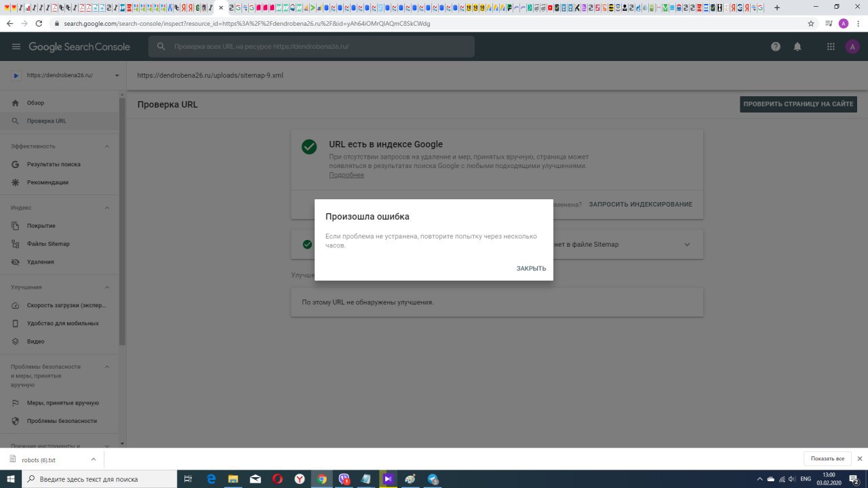Image resolution: width=868 pixels, height=488 pixels.
Task: Click ЗАПРОСИТЬ ИНДЕКСИРОВАНИЕ
Action: 640,205
